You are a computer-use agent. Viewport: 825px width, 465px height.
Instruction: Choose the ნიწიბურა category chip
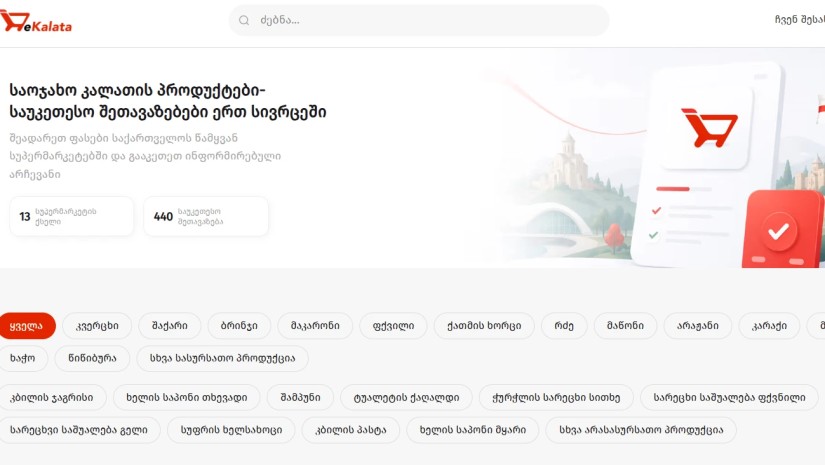pos(92,359)
